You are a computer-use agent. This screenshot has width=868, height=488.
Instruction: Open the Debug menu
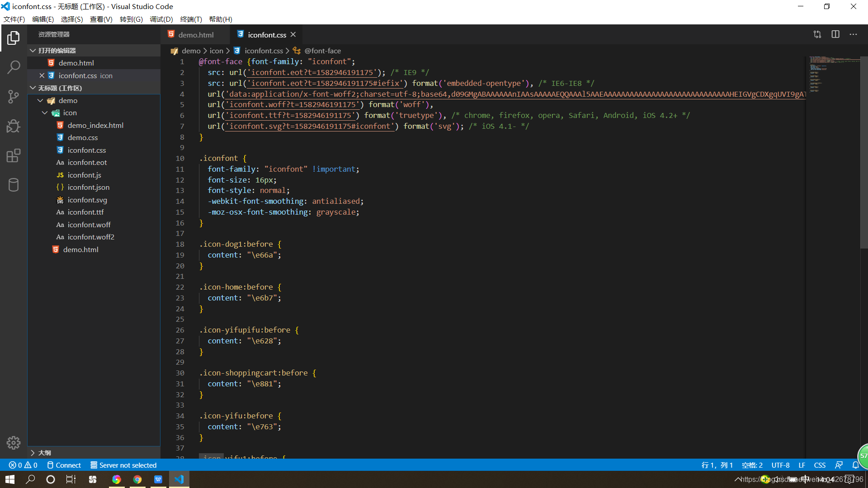[x=161, y=19]
